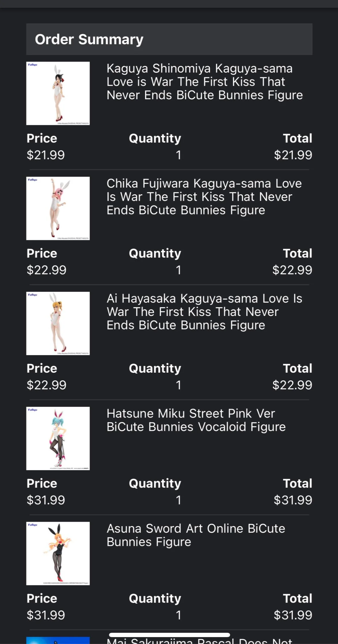Image resolution: width=338 pixels, height=644 pixels.
Task: Select the quantity value for Hatsune Miku
Action: [x=178, y=500]
